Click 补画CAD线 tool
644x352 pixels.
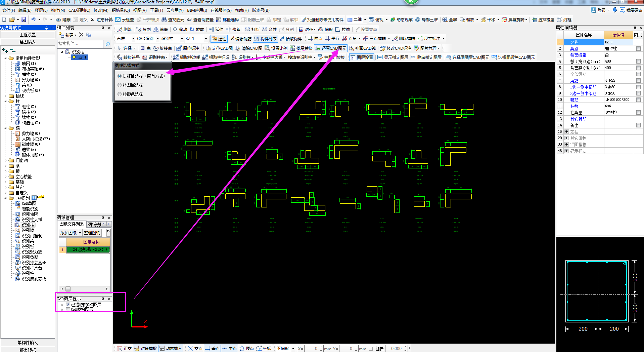[362, 48]
